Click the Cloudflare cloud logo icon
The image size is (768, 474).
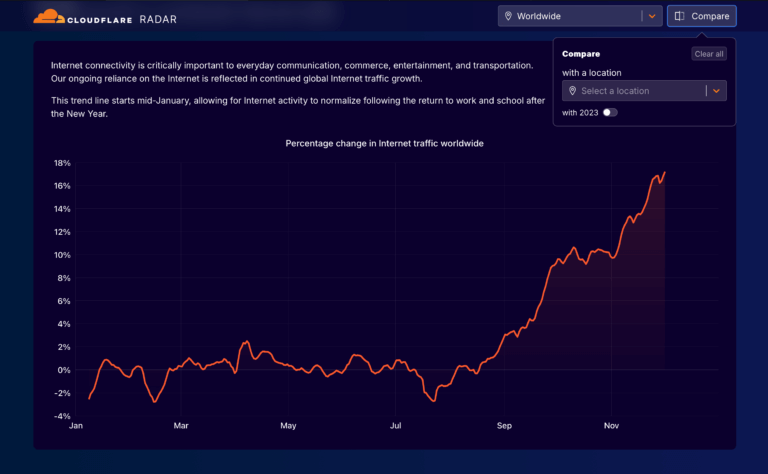click(x=49, y=17)
